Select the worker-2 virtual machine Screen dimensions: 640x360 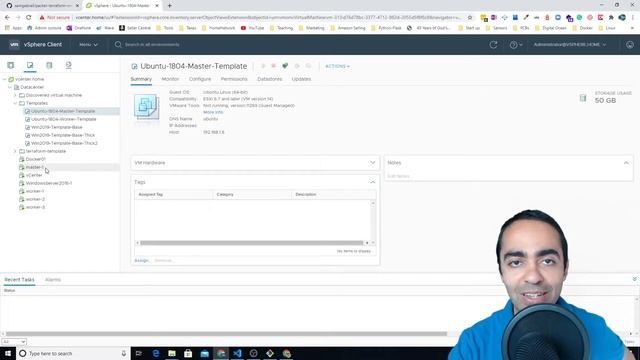pos(35,199)
